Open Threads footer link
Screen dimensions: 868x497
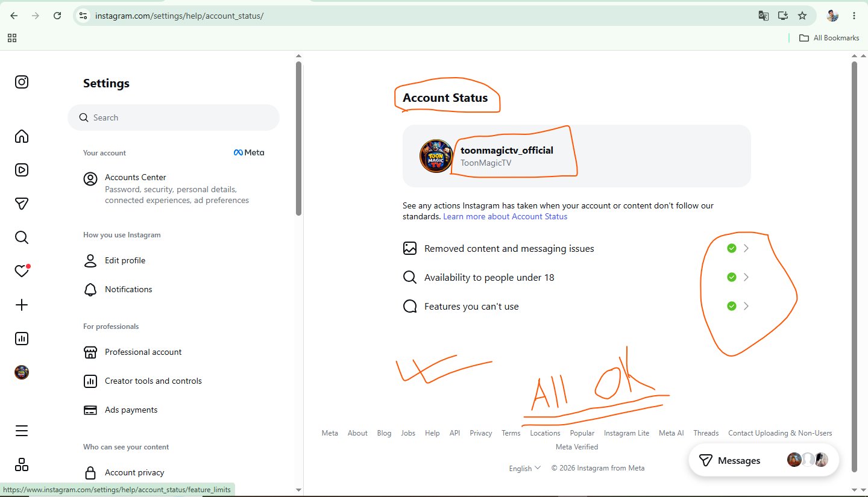click(706, 433)
